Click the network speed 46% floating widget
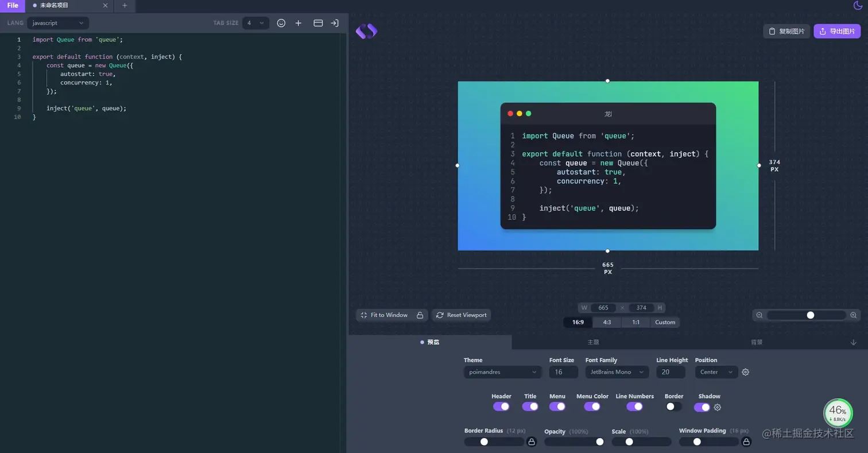The width and height of the screenshot is (868, 453). pos(838,413)
